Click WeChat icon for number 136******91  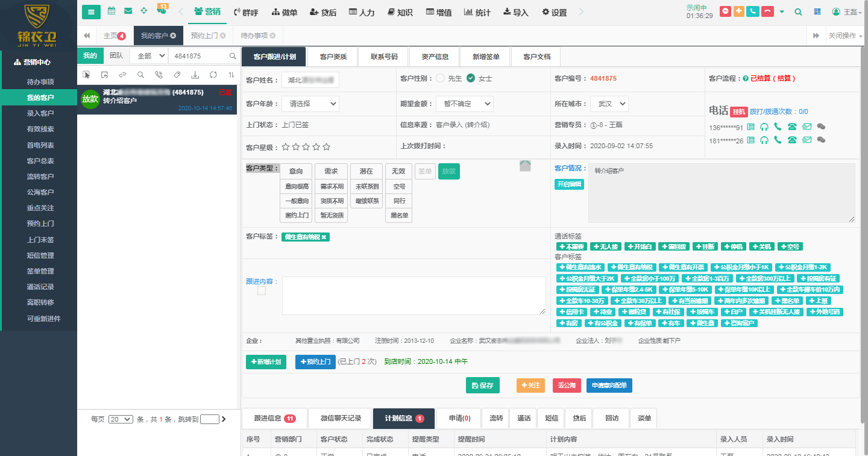click(821, 126)
